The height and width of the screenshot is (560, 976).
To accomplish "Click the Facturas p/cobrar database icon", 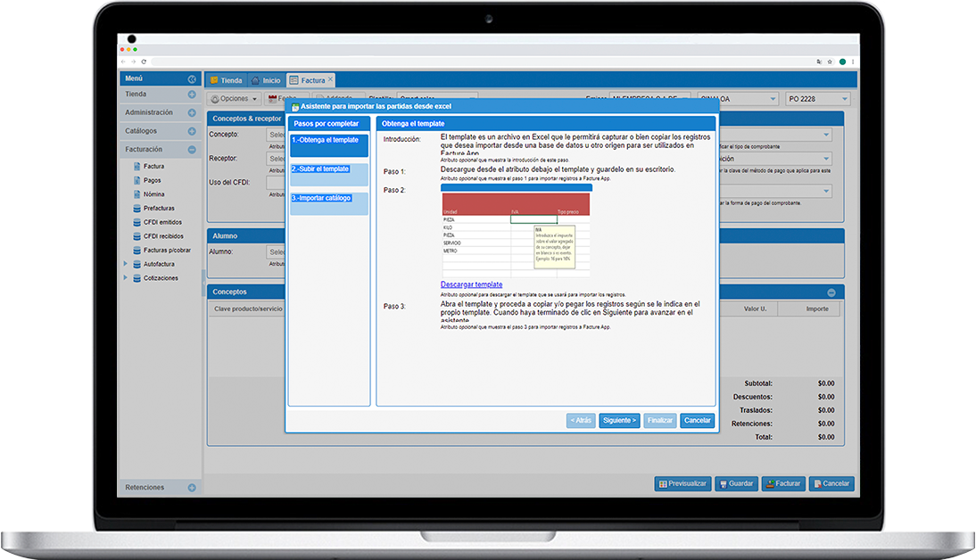I will tap(136, 251).
